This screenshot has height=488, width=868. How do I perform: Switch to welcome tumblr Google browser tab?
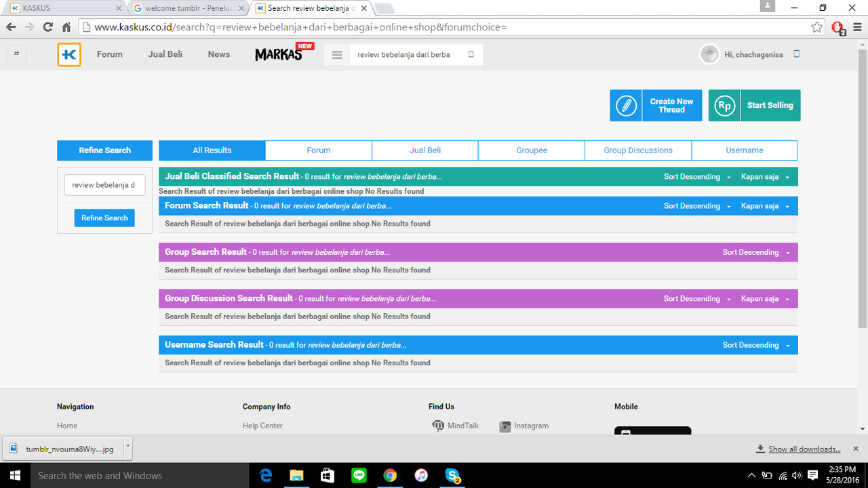tap(189, 8)
